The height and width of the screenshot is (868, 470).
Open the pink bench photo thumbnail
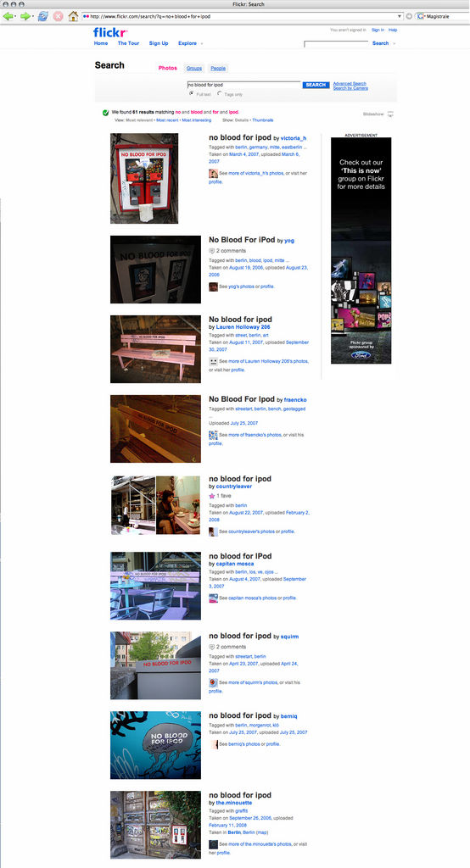(156, 349)
